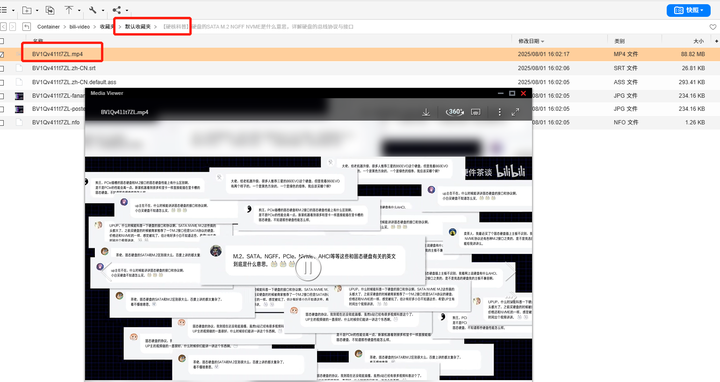Click the ASS 文件 type cell
This screenshot has width=720, height=382.
click(x=625, y=82)
